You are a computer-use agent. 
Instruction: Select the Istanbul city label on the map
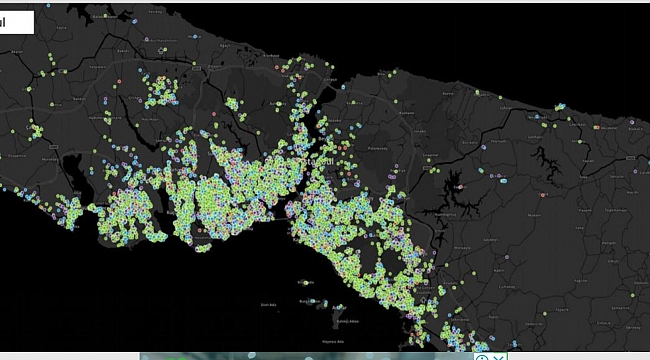pos(316,161)
